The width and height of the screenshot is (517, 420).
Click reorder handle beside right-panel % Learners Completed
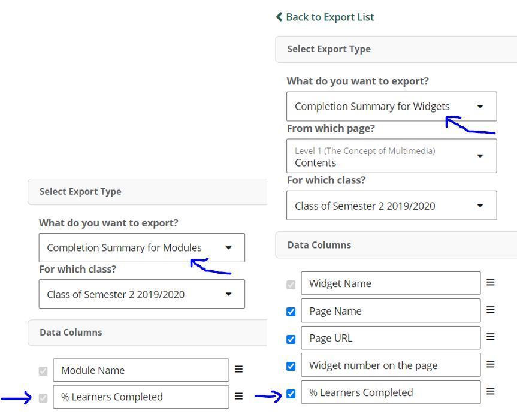(x=490, y=391)
